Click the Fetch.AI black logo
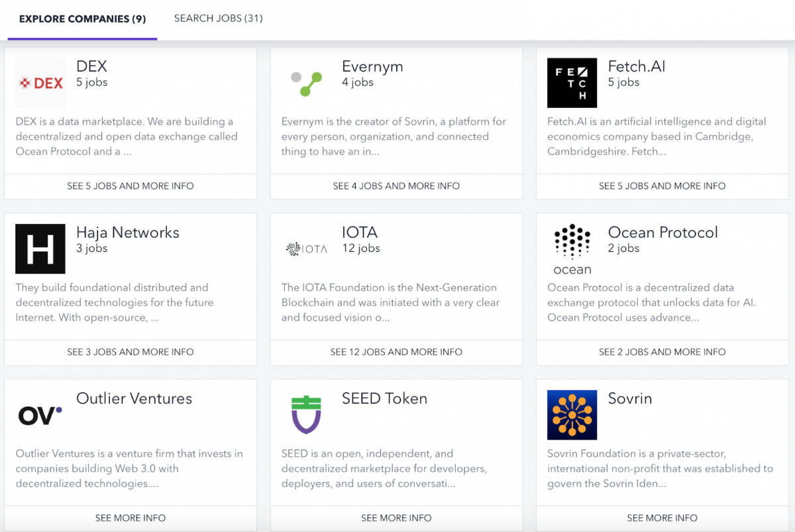Screen dimensions: 795x532 (572, 83)
